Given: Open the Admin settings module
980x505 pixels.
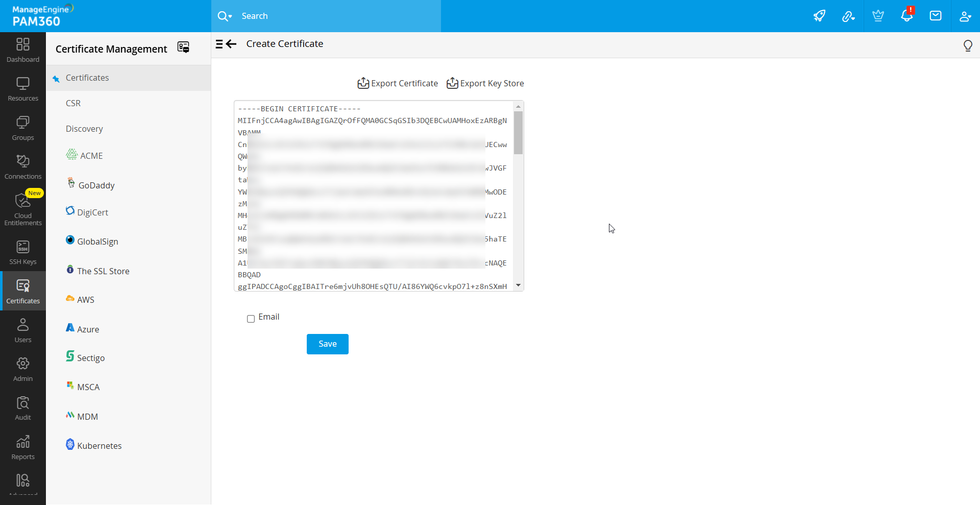Looking at the screenshot, I should click(x=23, y=369).
